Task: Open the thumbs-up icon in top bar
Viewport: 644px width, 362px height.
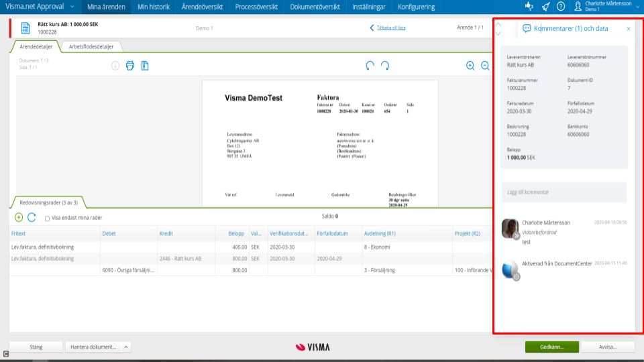Action: [x=529, y=6]
